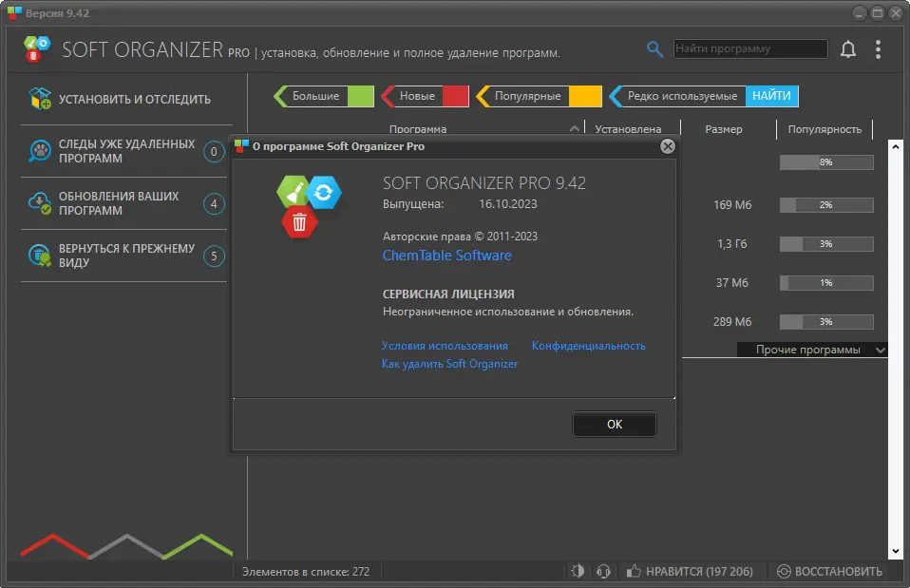Click the Версия 9.42 title bar icon
910x588 pixels.
point(14,12)
